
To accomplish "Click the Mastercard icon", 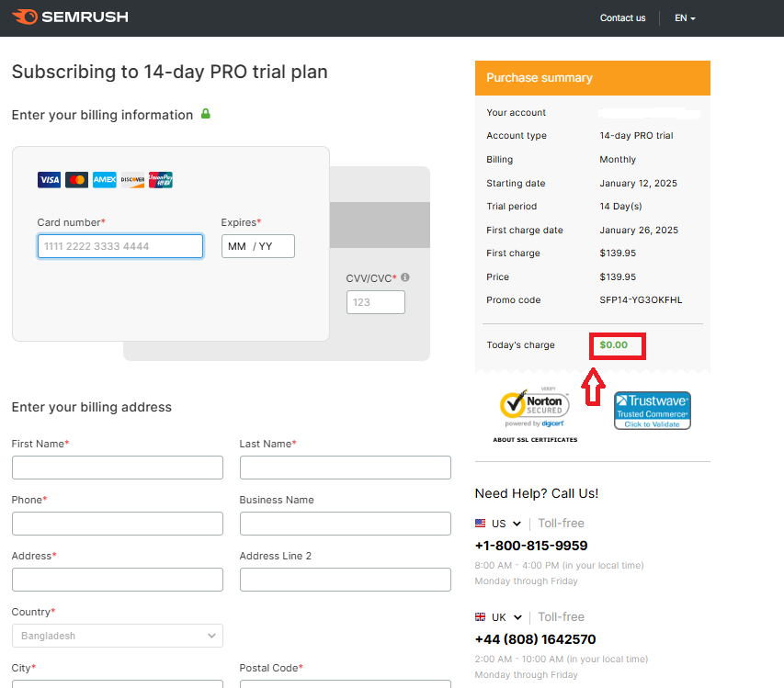I will click(x=77, y=180).
